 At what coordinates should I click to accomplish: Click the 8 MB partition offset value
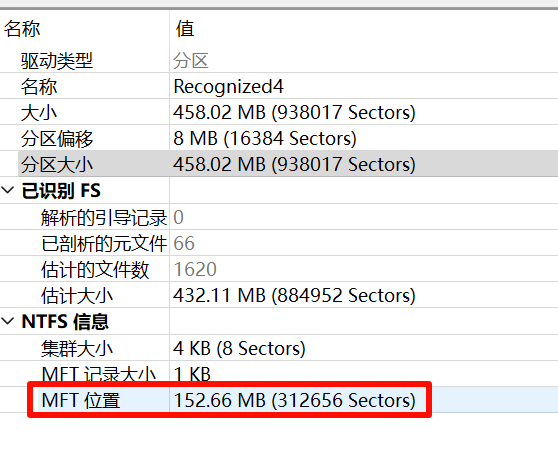point(265,138)
